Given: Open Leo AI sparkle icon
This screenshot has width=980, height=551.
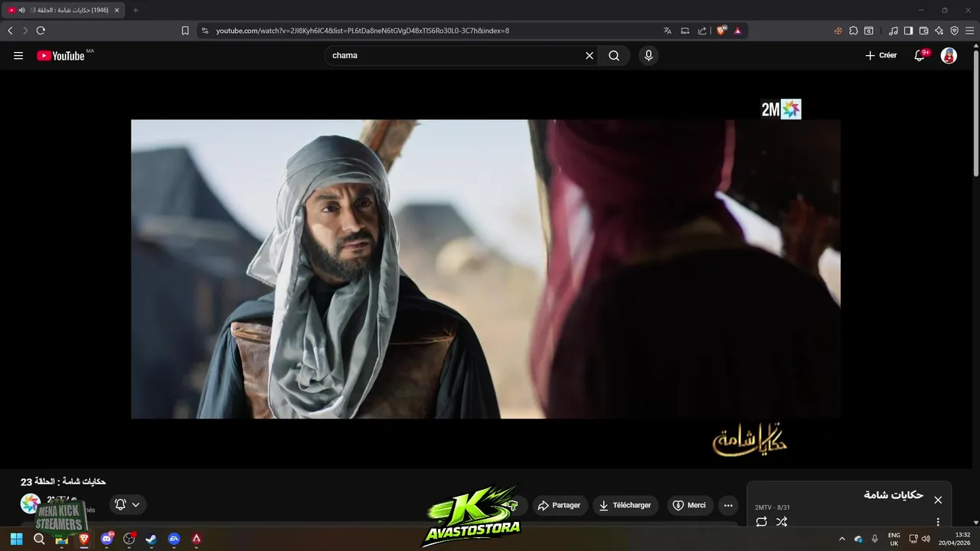Looking at the screenshot, I should [939, 31].
